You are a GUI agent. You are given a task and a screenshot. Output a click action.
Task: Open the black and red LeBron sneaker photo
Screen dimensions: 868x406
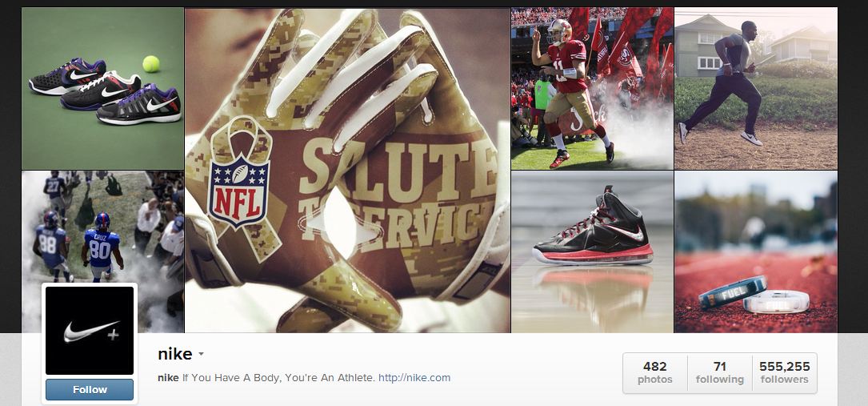(x=592, y=251)
